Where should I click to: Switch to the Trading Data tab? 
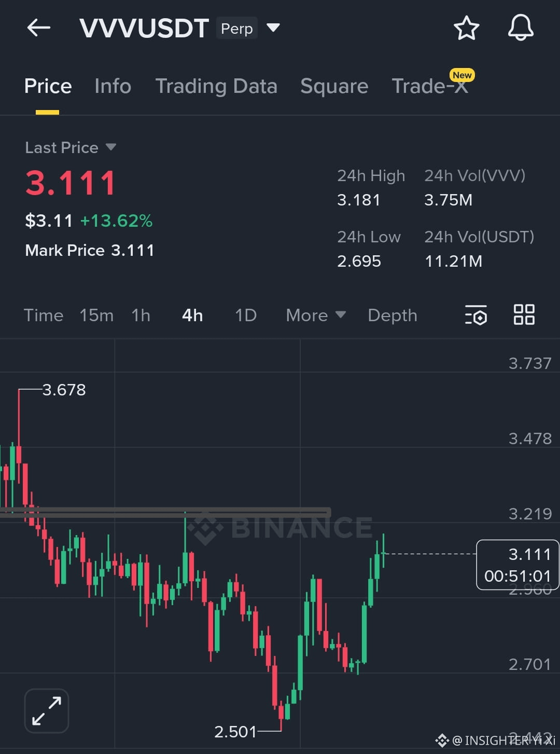coord(217,86)
